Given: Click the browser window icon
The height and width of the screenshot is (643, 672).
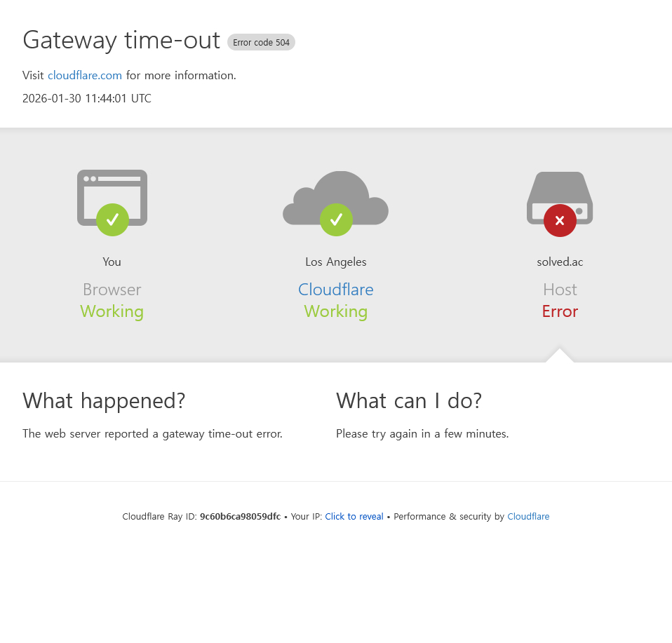Looking at the screenshot, I should (x=112, y=198).
